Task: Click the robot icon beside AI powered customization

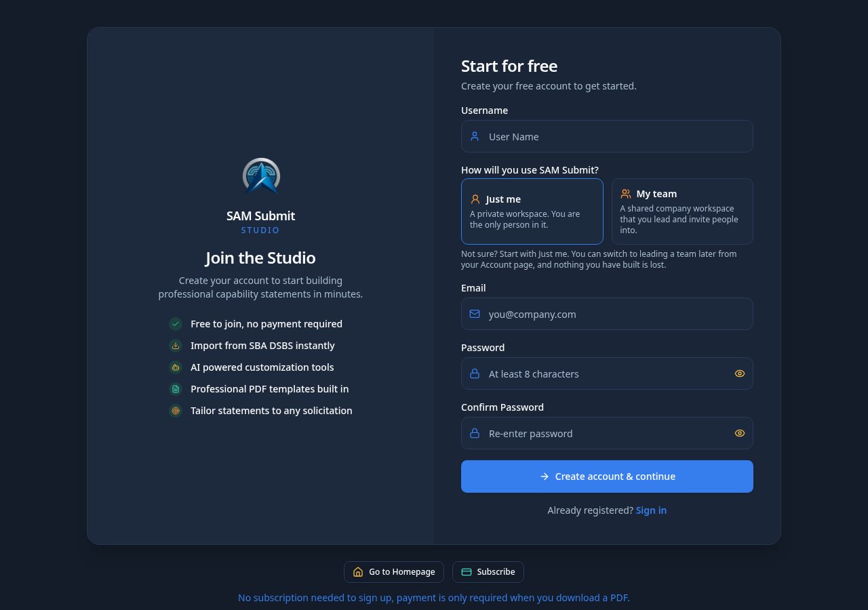Action: 176,367
